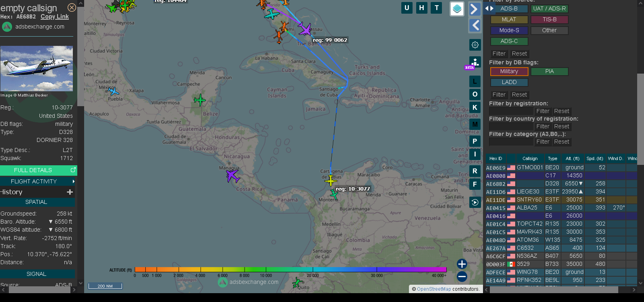Select the SNTRY60 row in table
This screenshot has width=644, height=302.
click(x=561, y=199)
